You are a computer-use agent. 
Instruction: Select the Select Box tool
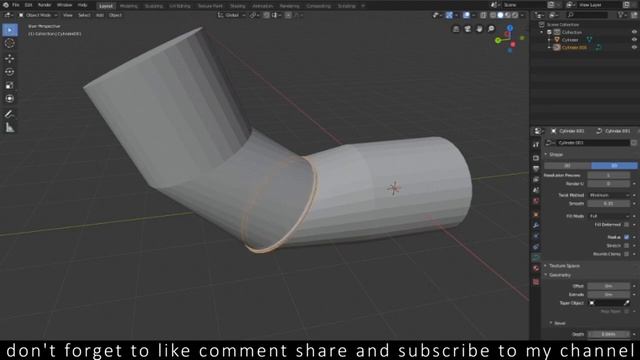[x=10, y=30]
